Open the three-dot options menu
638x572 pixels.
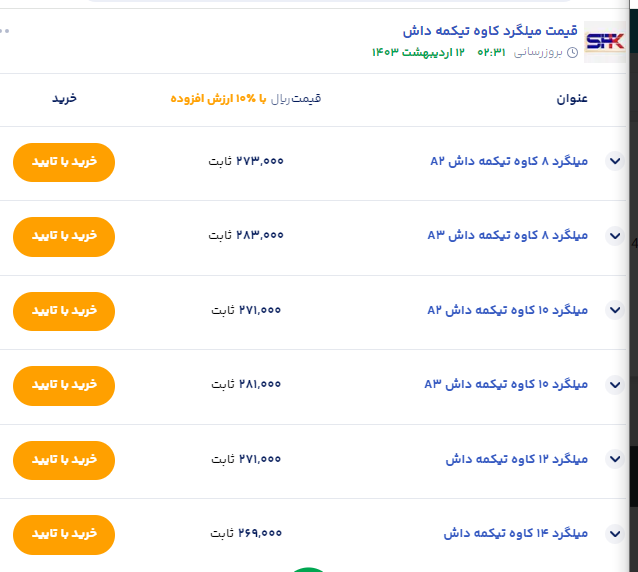(6, 31)
